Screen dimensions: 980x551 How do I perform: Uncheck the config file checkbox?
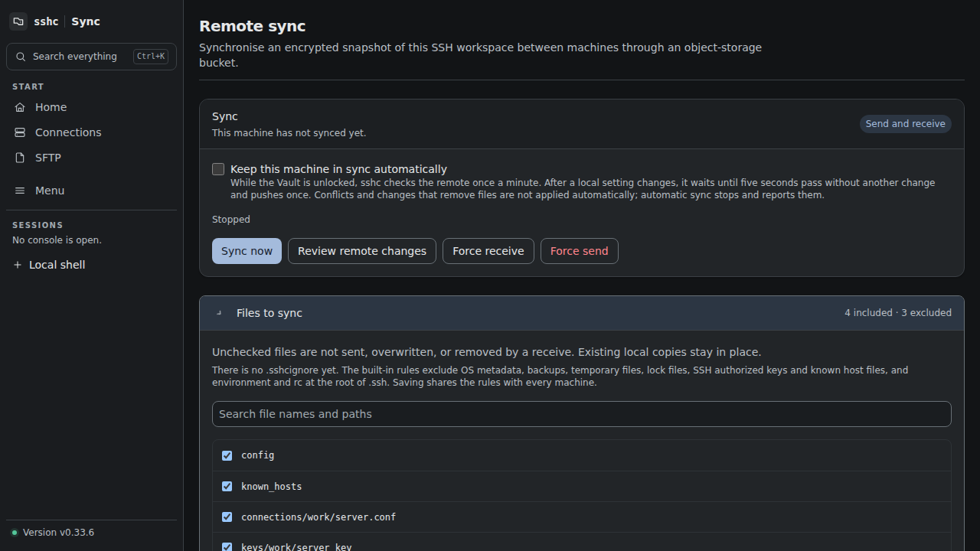[x=227, y=455]
